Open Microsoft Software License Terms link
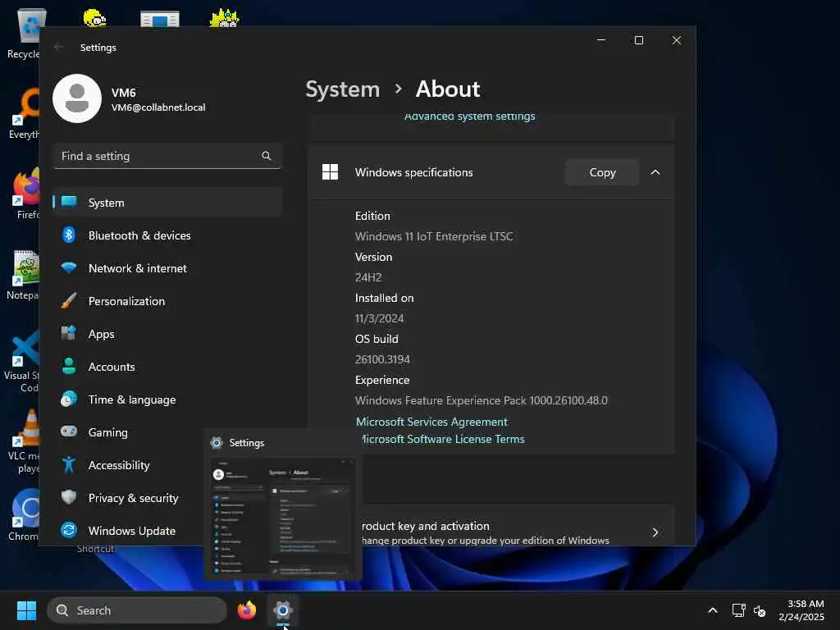Image resolution: width=840 pixels, height=630 pixels. click(444, 439)
